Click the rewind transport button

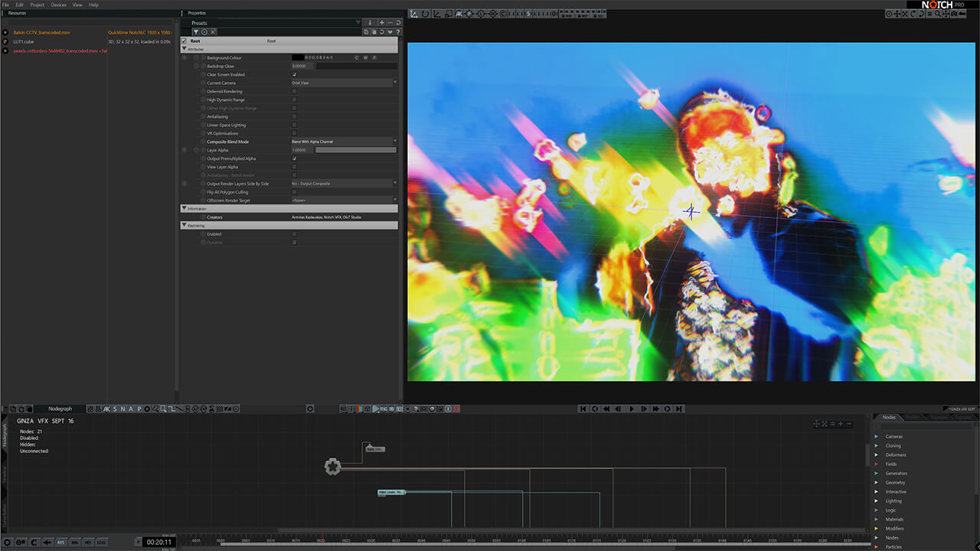[x=607, y=409]
